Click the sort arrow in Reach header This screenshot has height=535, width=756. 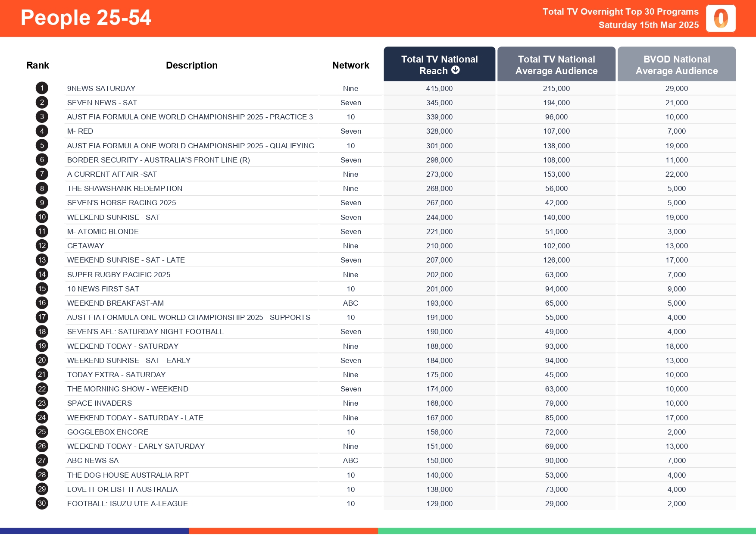coord(455,70)
